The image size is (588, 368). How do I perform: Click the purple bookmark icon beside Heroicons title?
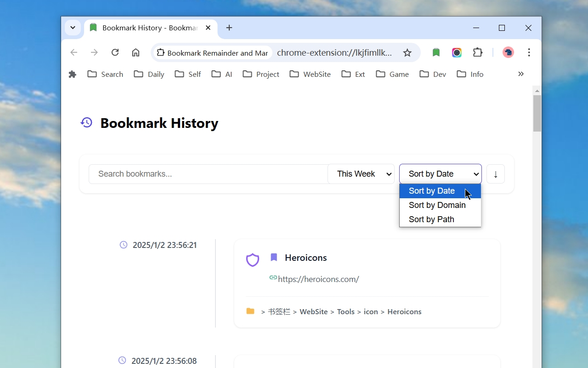[274, 257]
